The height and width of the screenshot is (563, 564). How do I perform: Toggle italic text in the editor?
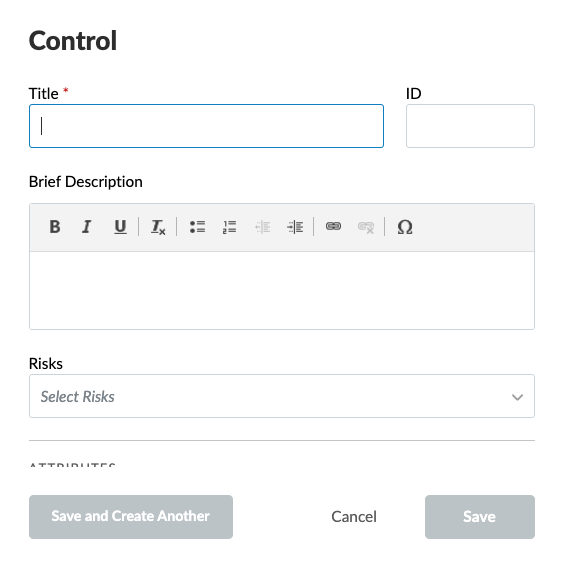(x=87, y=227)
